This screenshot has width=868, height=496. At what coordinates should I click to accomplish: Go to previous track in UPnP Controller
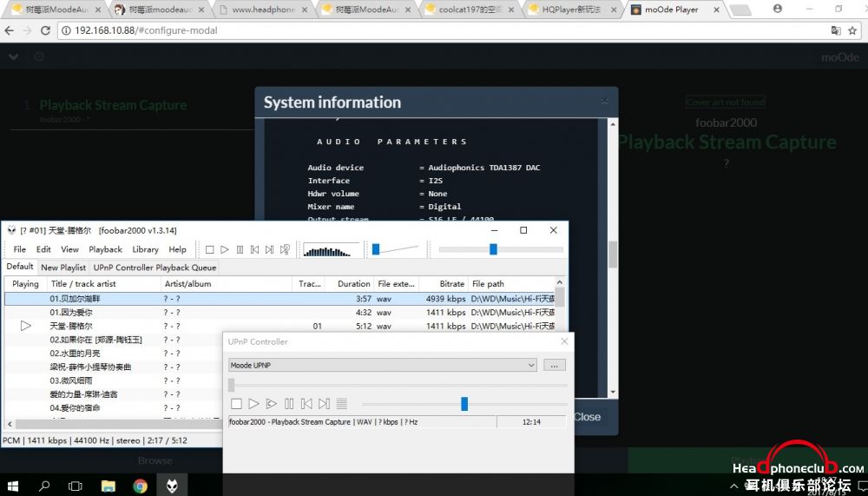coord(306,404)
